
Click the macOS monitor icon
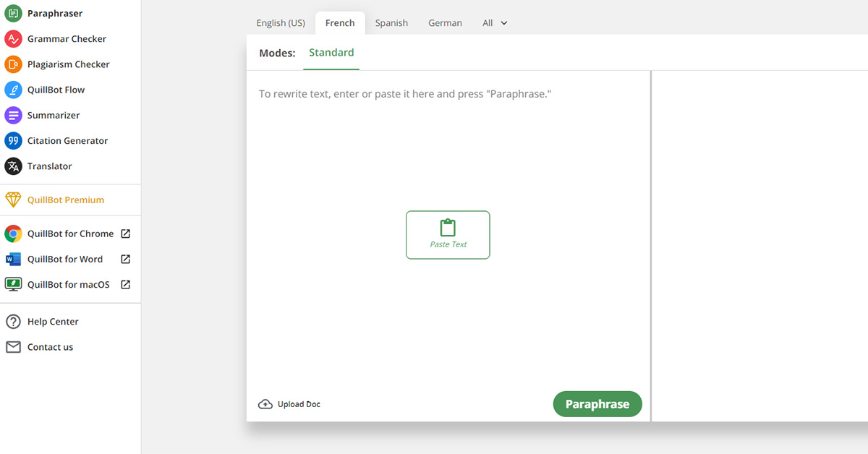(13, 285)
